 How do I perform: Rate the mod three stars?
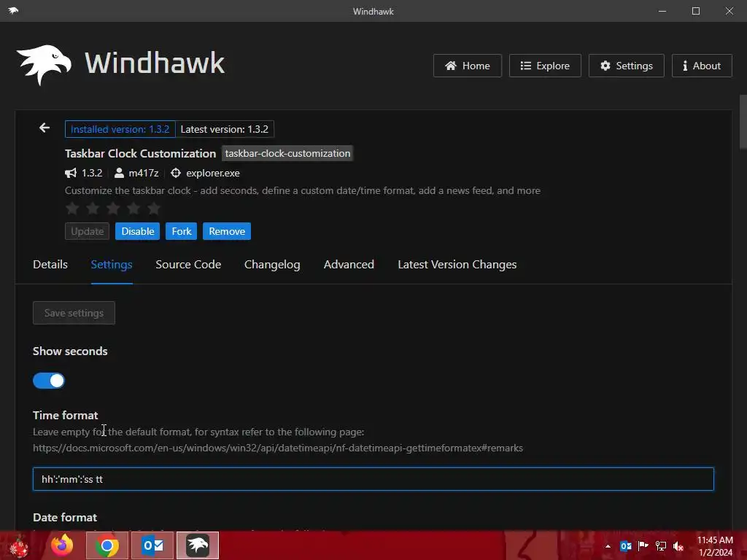(x=113, y=208)
